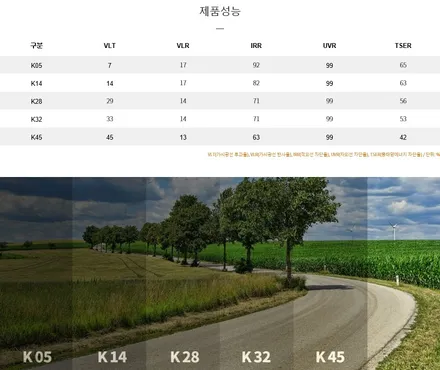Viewport: 440px width, 370px height.
Task: Click the IRR value 71 in K32 row
Action: coord(256,119)
